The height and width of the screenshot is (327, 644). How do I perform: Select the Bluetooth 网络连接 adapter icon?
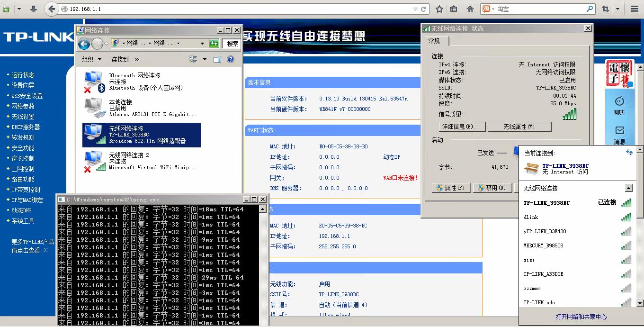[x=94, y=82]
